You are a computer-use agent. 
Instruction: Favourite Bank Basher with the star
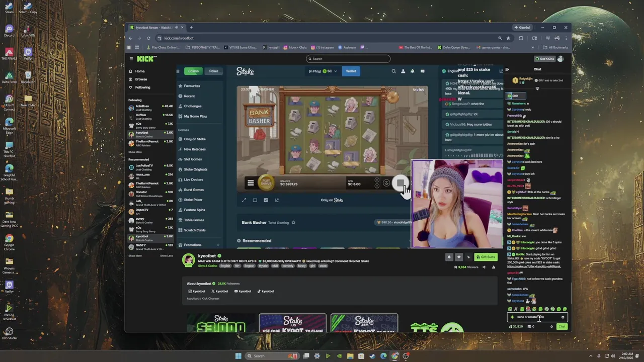tap(293, 223)
